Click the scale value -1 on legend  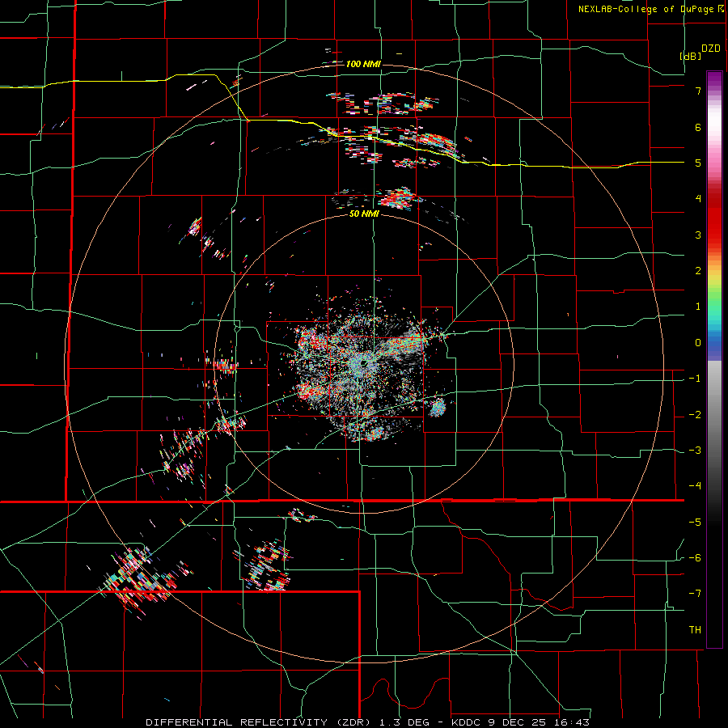pyautogui.click(x=695, y=379)
